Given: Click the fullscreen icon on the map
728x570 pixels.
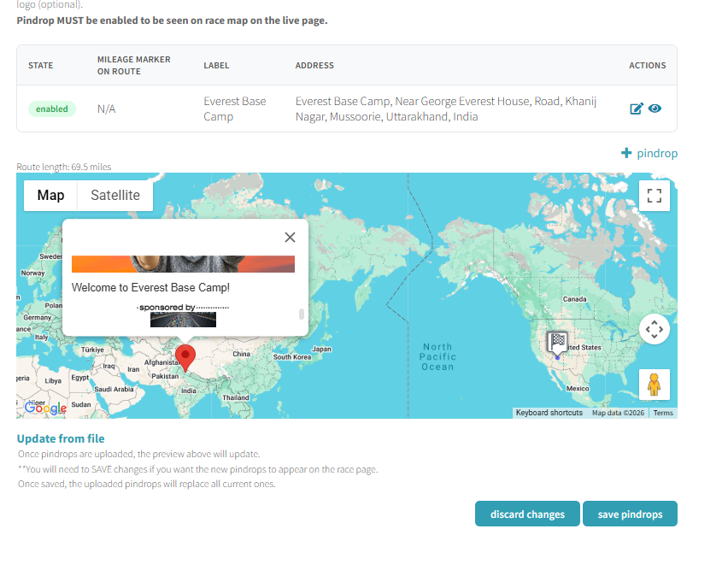Looking at the screenshot, I should 654,195.
